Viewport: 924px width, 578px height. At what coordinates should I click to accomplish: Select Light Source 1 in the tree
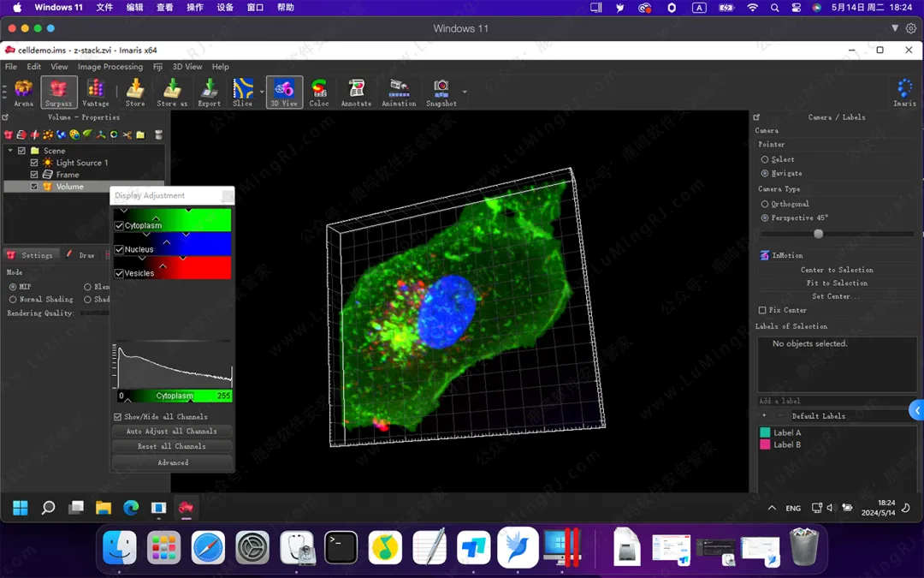click(x=81, y=163)
